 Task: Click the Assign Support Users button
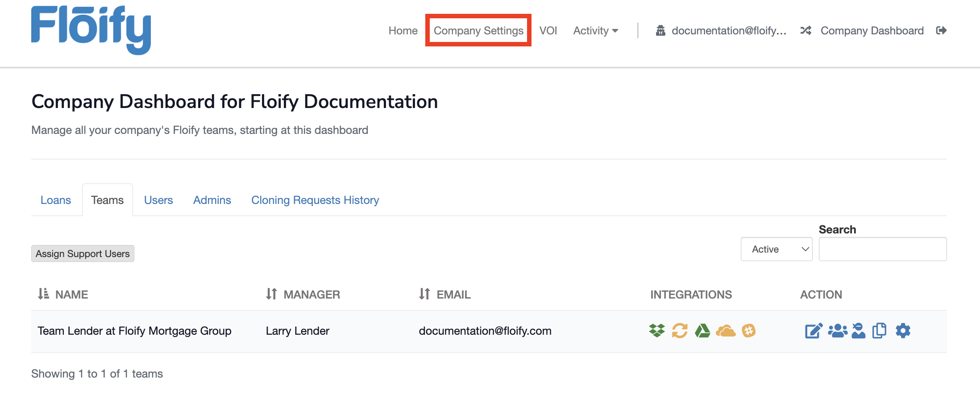[83, 253]
